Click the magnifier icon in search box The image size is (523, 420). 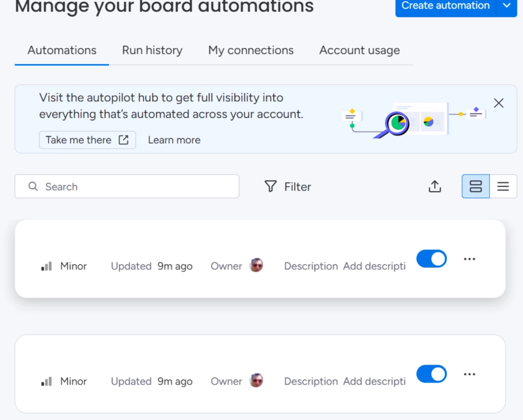(33, 187)
